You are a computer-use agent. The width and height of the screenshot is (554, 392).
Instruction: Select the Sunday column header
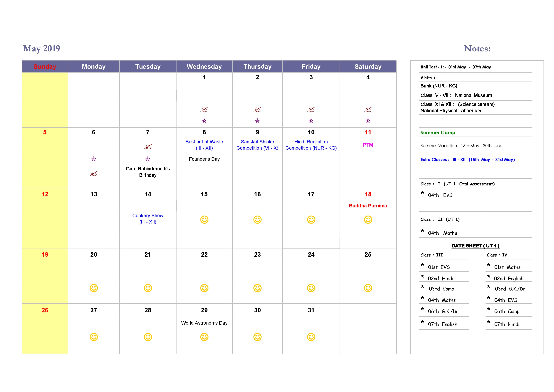pos(45,67)
